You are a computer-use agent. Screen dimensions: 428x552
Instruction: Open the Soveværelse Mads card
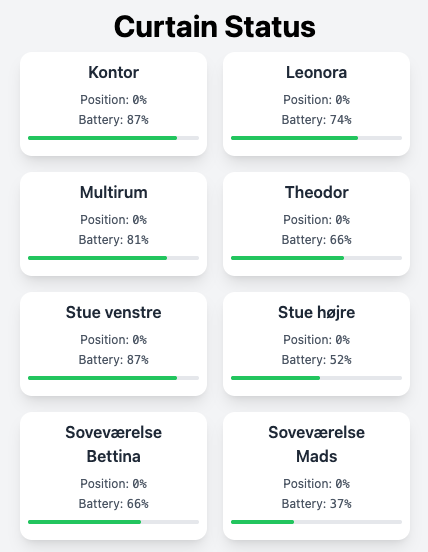point(316,476)
